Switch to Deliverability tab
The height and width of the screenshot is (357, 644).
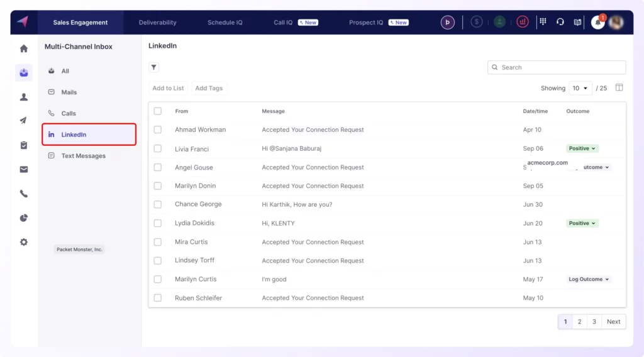coord(157,23)
